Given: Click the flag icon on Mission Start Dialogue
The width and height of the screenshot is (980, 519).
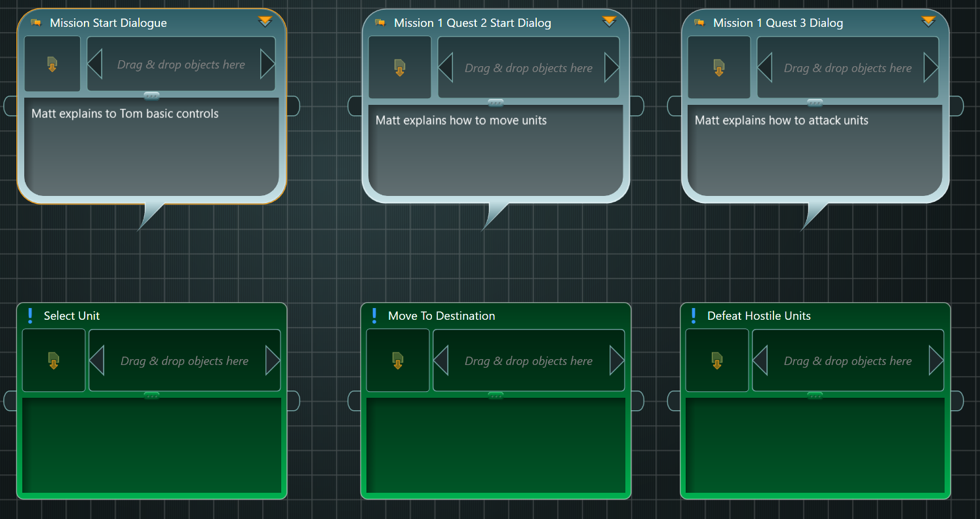Looking at the screenshot, I should 35,23.
